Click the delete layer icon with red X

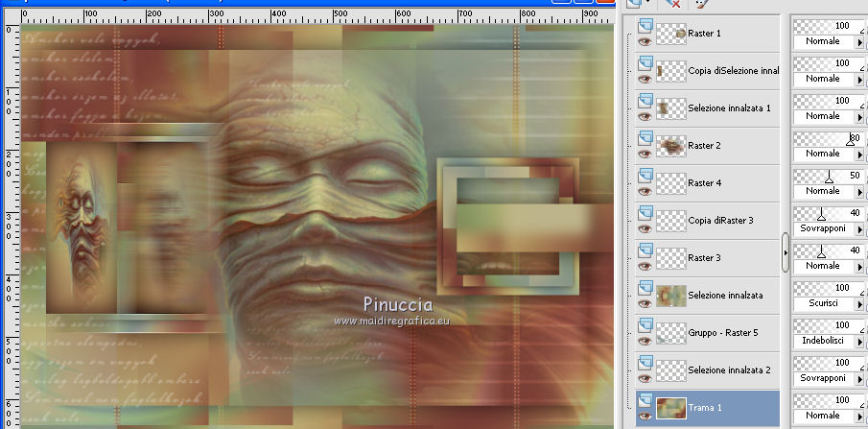point(672,3)
